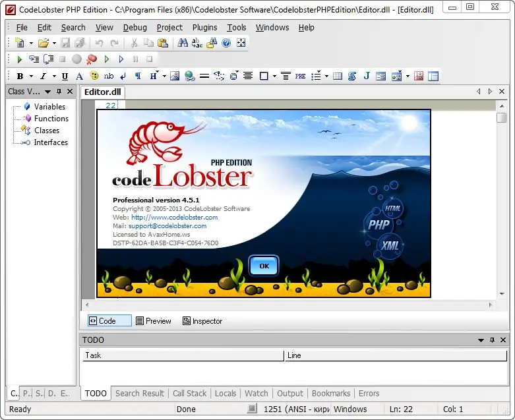
Task: Open the Italic dropdown arrow
Action: 55,76
